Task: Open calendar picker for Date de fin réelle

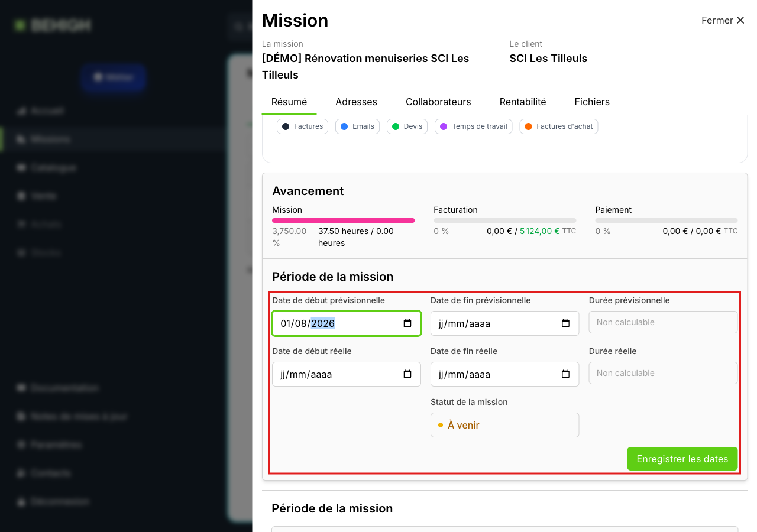Action: (x=565, y=374)
